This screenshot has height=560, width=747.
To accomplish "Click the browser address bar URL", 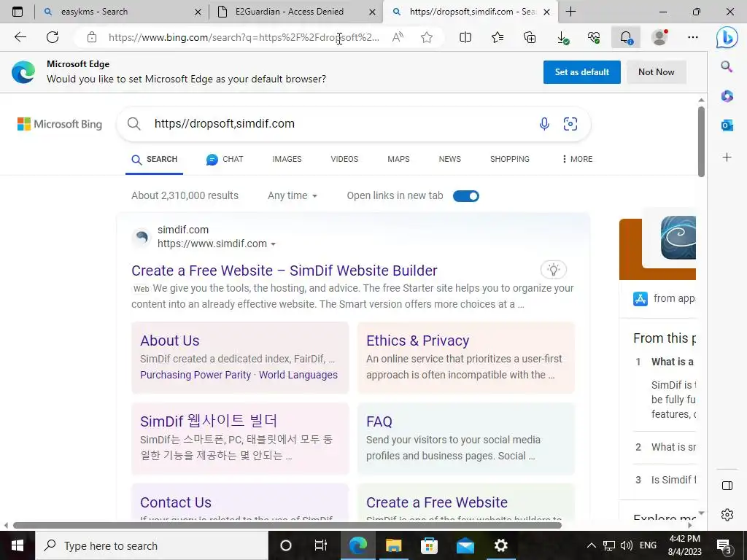I will click(244, 37).
